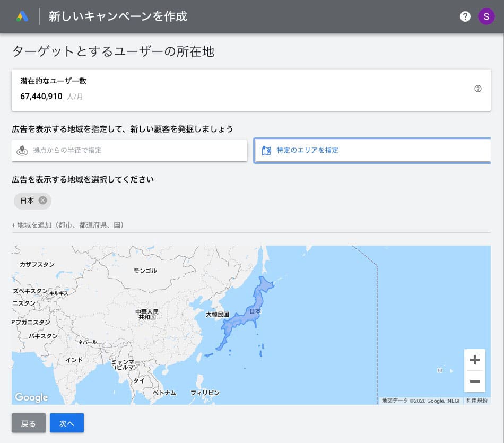Open the purple S account avatar
Viewport: 504px width, 443px height.
[486, 16]
